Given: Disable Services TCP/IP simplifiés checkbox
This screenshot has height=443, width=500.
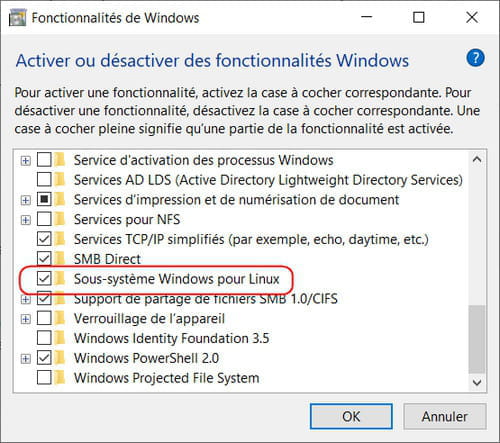Looking at the screenshot, I should pos(44,239).
